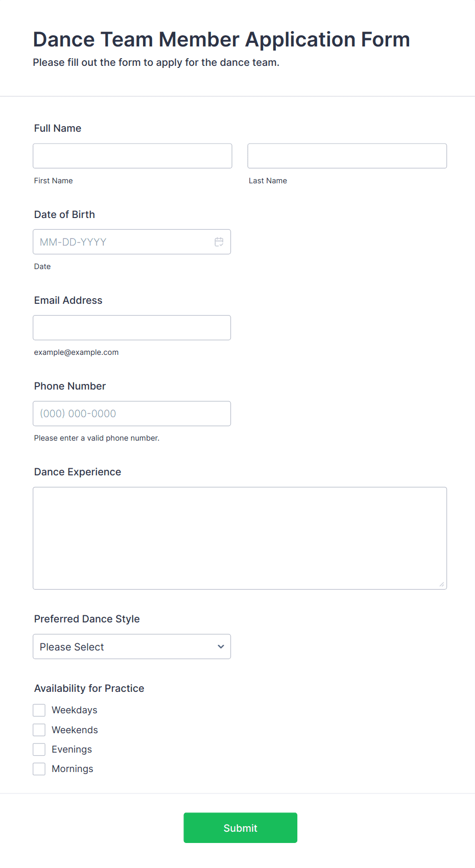The image size is (475, 868).
Task: Open the date picker calendar icon
Action: point(219,242)
